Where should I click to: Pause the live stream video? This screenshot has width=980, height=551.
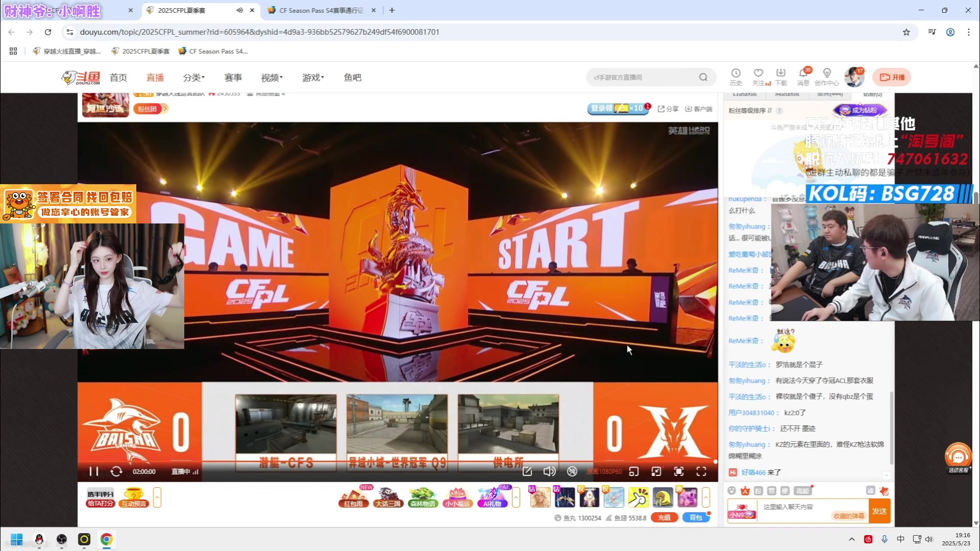(94, 471)
